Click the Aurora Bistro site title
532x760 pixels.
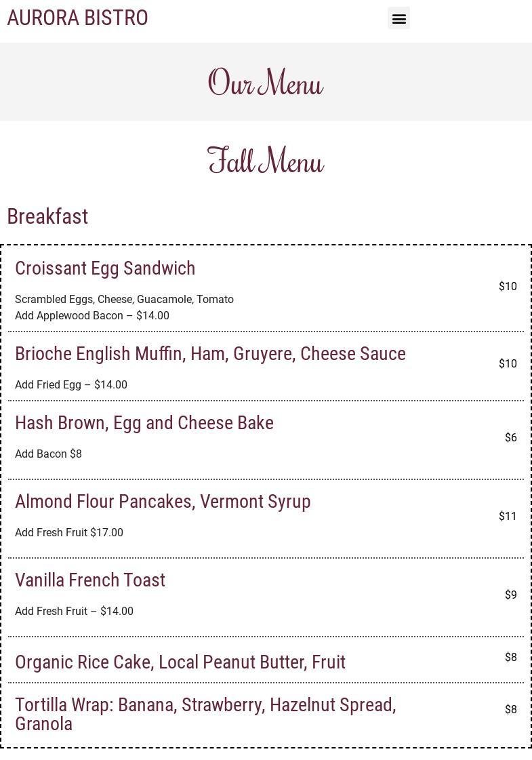coord(77,18)
